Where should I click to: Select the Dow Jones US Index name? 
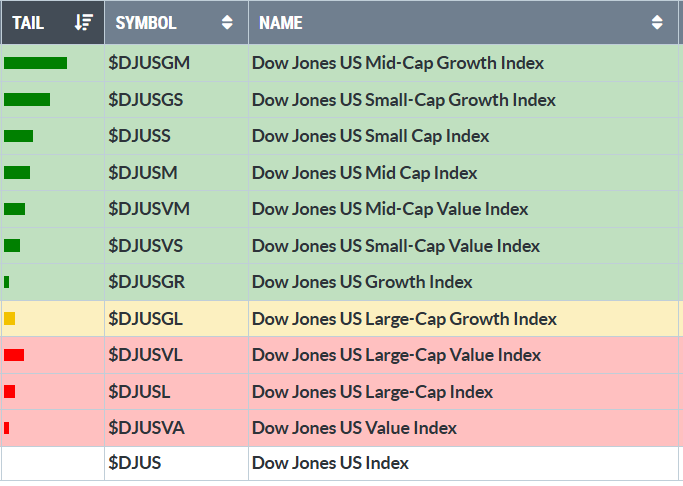tap(330, 463)
